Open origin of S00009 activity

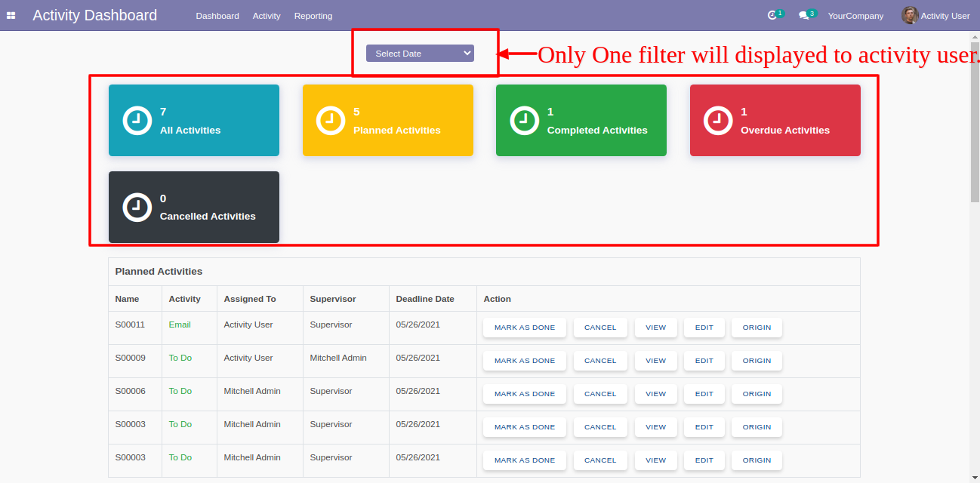[757, 361]
